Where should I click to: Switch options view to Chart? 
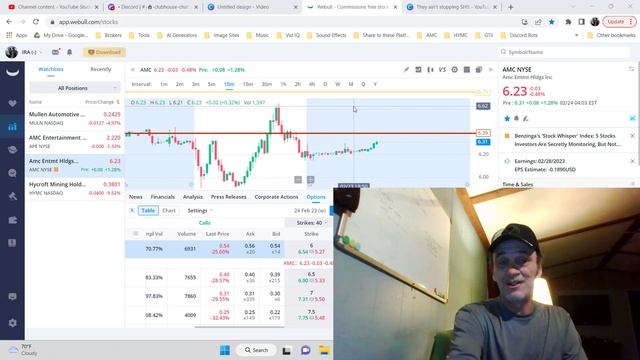click(169, 211)
